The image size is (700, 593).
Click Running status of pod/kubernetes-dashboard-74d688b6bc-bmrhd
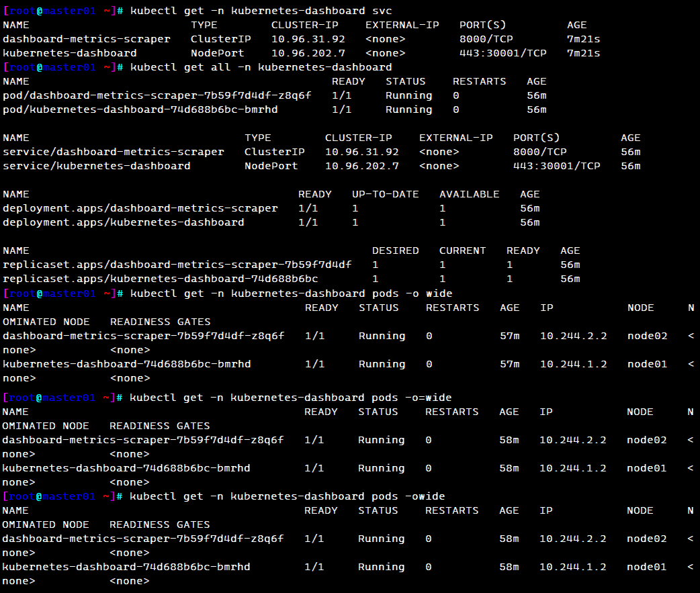coord(409,109)
